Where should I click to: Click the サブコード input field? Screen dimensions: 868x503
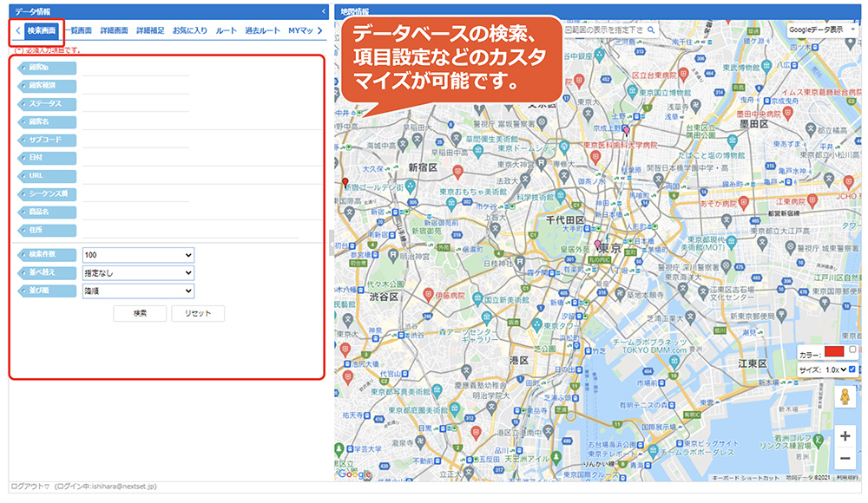pyautogui.click(x=135, y=140)
